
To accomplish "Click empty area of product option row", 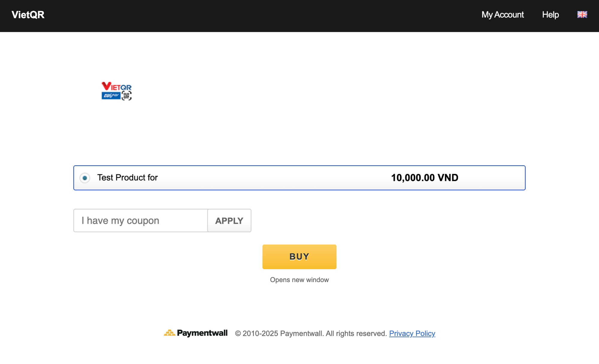I will point(270,178).
